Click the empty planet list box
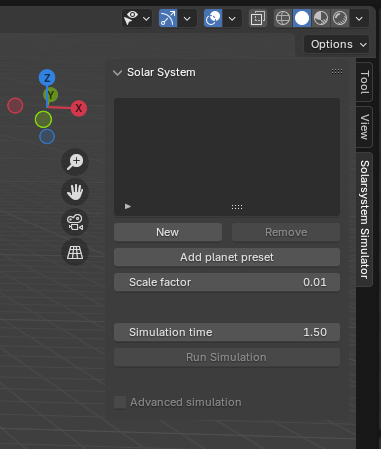381x449 pixels. pos(227,157)
